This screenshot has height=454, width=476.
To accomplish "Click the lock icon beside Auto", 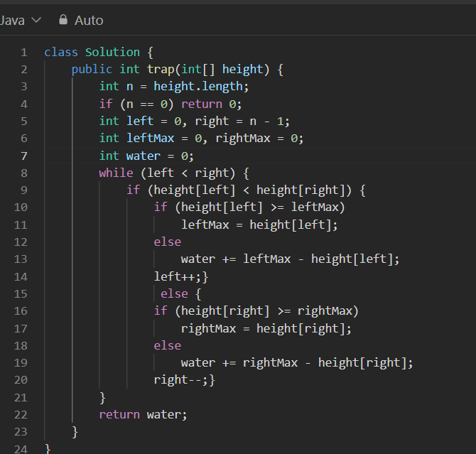I will coord(63,20).
